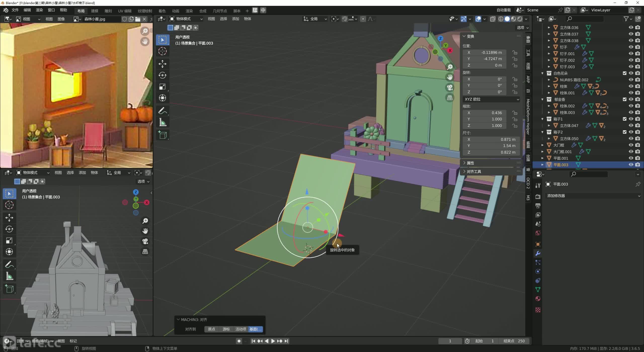
Task: Hide 平面.003 in viewport via eye icon
Action: (x=631, y=165)
